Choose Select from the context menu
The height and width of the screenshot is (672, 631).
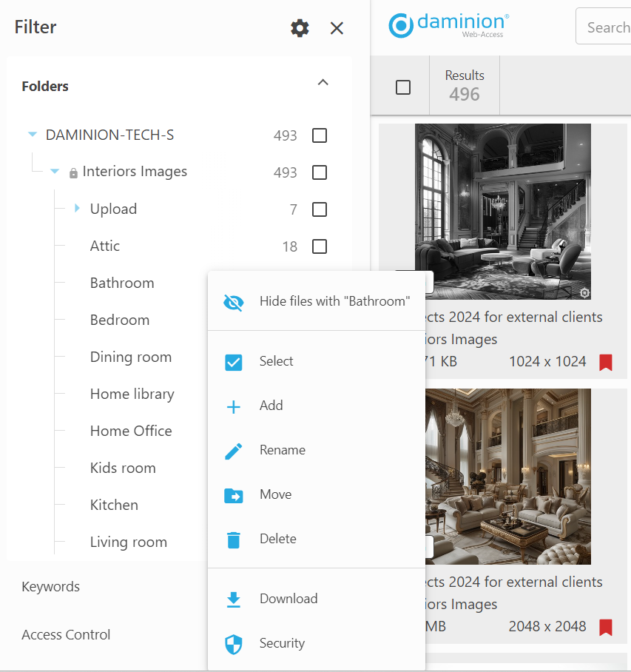coord(276,361)
